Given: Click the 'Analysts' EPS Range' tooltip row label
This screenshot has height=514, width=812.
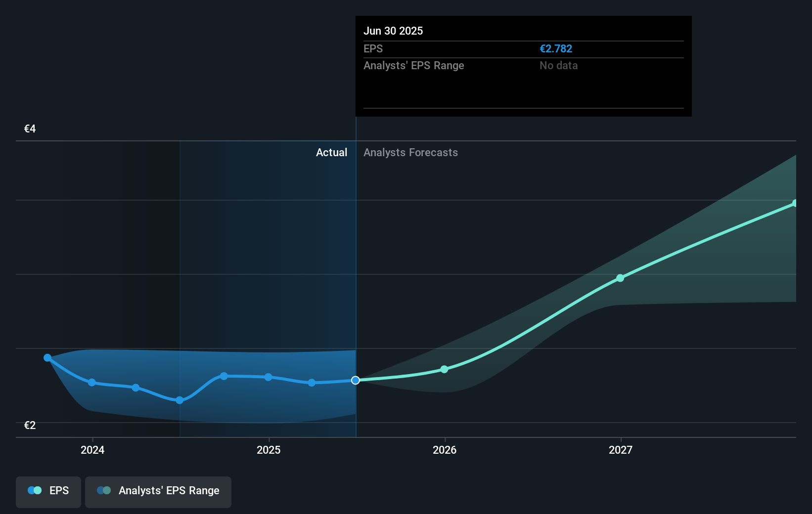Looking at the screenshot, I should tap(413, 66).
